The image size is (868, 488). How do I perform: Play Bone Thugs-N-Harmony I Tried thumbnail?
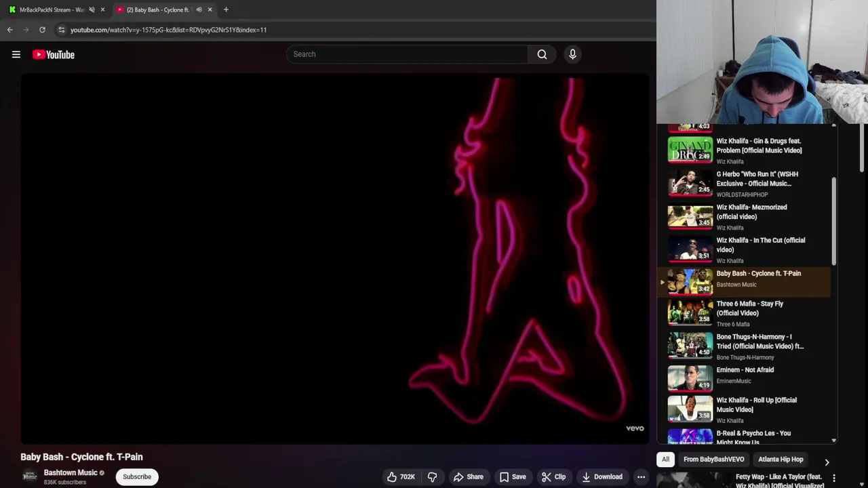point(690,346)
